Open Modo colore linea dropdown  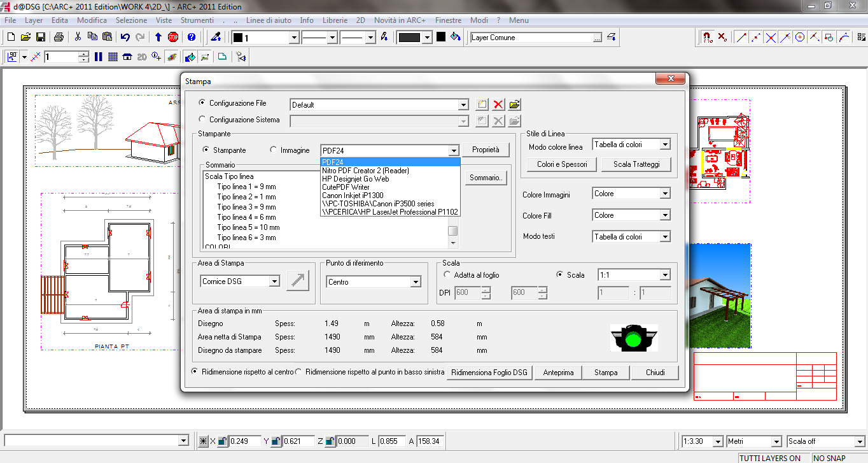point(665,145)
